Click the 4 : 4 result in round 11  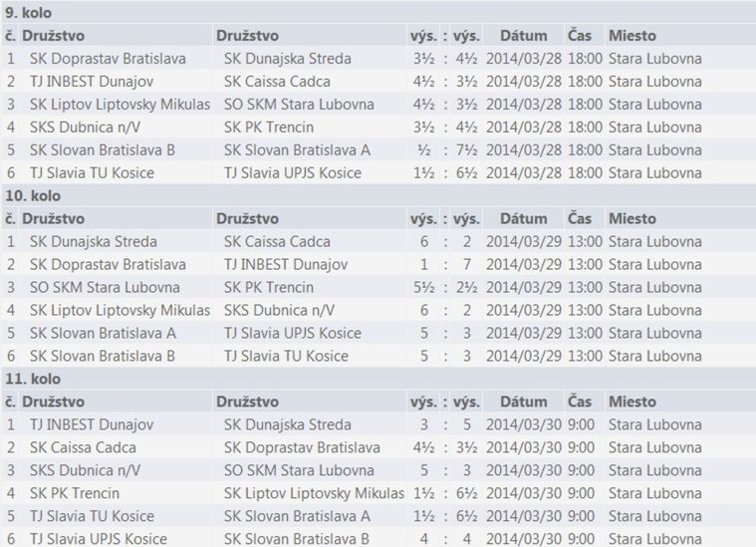(x=445, y=539)
